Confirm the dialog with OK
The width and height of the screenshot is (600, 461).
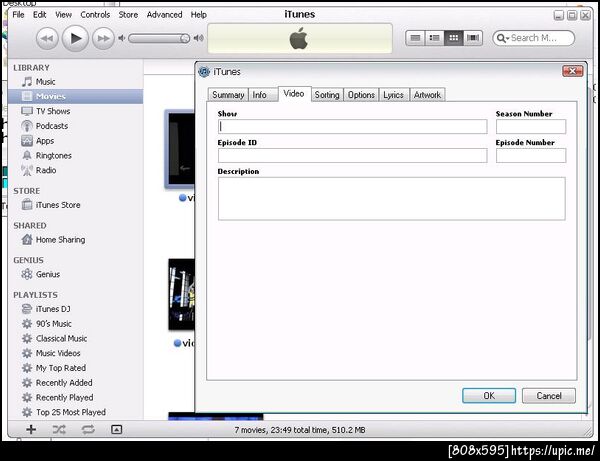pyautogui.click(x=489, y=396)
